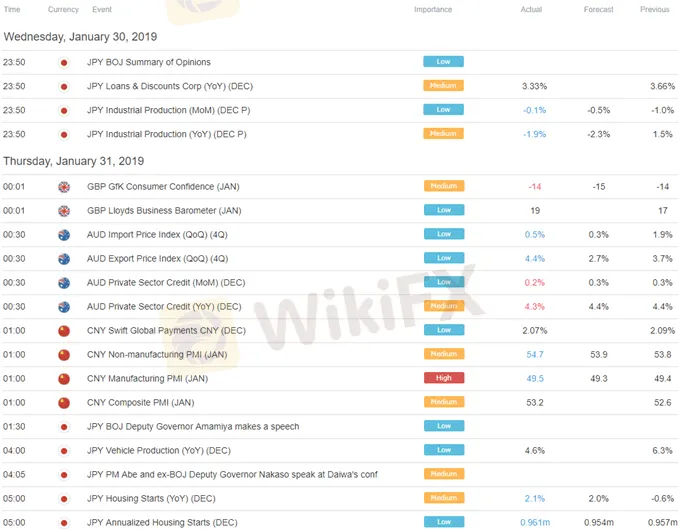Click Medium badge for GBP GfK Consumer Confidence

(443, 186)
